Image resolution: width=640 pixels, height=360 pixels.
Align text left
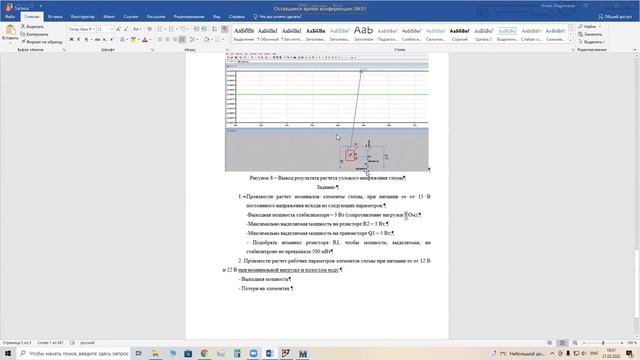click(160, 40)
